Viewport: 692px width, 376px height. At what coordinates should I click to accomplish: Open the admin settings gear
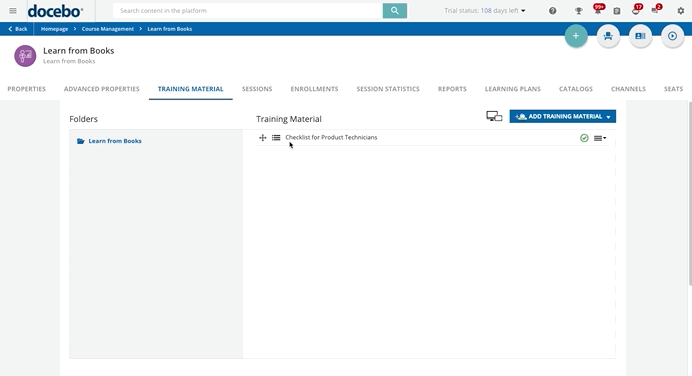pyautogui.click(x=681, y=11)
